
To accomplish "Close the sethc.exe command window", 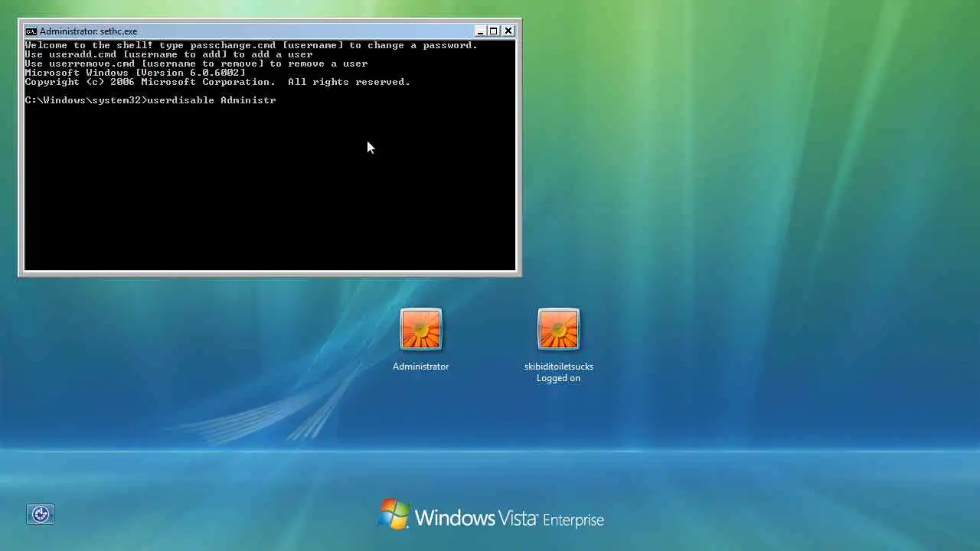I will coord(508,31).
